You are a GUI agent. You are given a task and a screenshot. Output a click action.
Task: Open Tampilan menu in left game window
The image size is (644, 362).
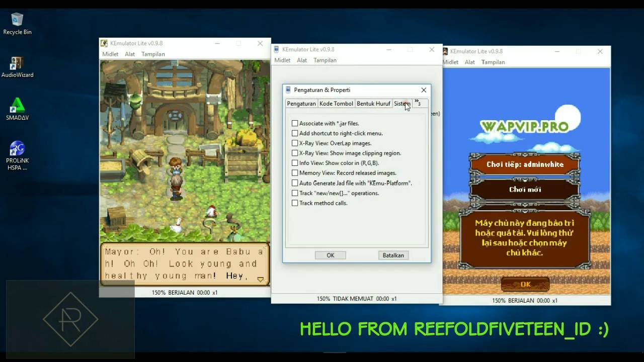(153, 54)
